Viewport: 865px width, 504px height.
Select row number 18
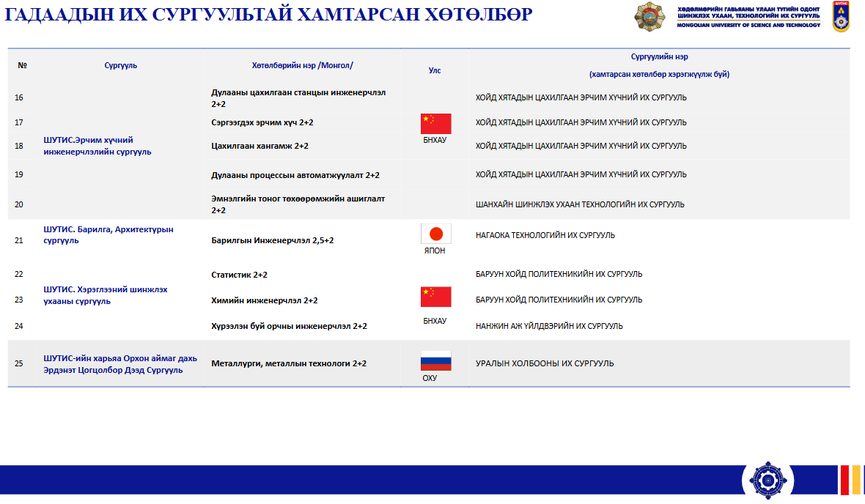19,146
